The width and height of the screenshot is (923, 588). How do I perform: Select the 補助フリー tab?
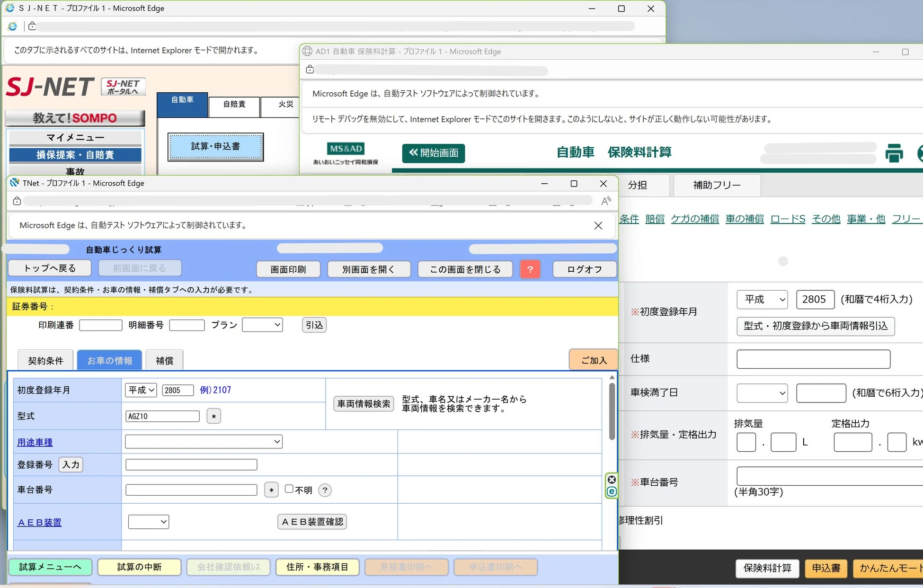click(x=717, y=185)
